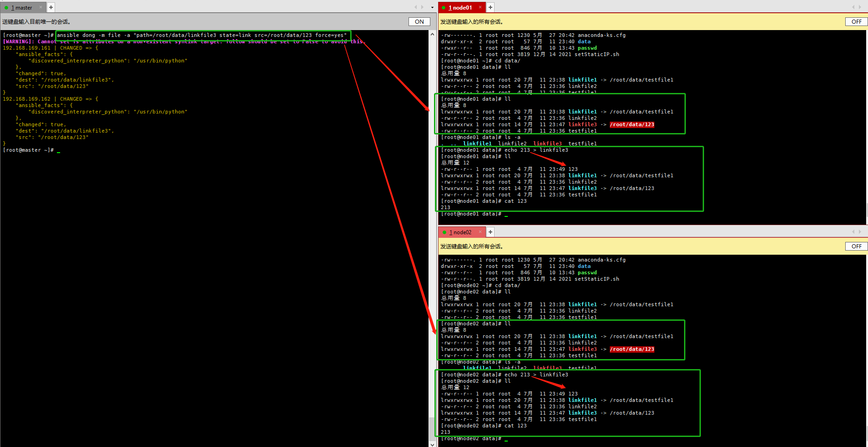The height and width of the screenshot is (447, 868).
Task: Click the "192.168.169.161 | CHANGED" line
Action: point(50,48)
